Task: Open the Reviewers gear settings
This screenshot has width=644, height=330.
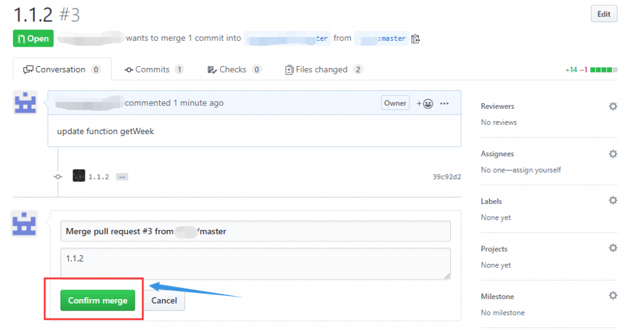Action: [x=613, y=106]
